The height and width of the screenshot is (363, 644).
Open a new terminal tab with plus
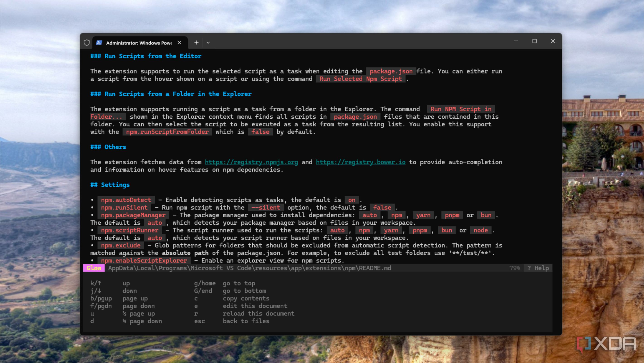point(196,43)
